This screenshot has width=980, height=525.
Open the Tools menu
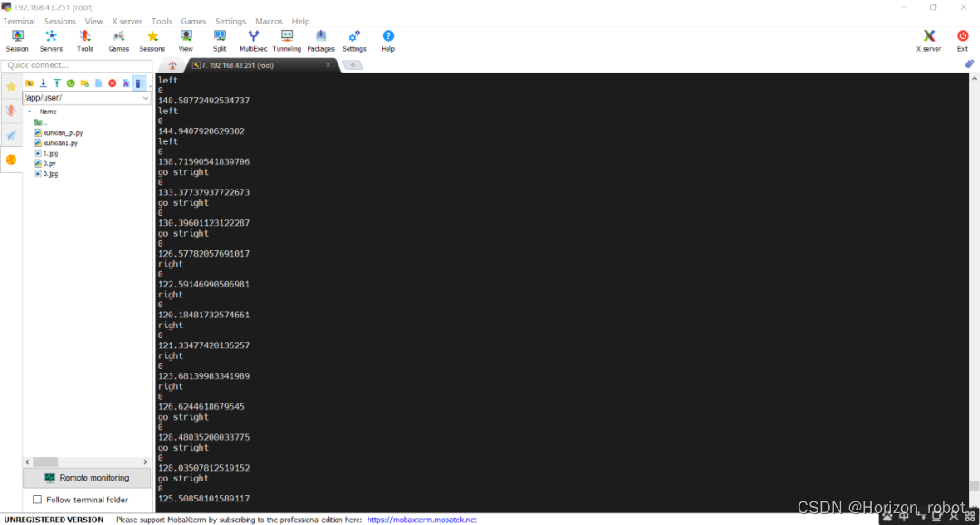pyautogui.click(x=162, y=21)
